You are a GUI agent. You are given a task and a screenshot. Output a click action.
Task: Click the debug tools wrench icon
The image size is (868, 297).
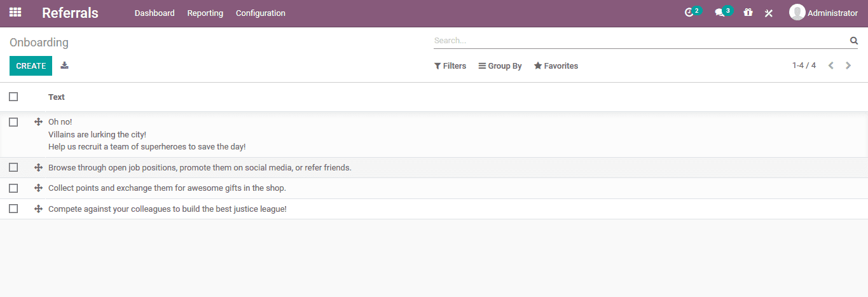[x=768, y=13]
